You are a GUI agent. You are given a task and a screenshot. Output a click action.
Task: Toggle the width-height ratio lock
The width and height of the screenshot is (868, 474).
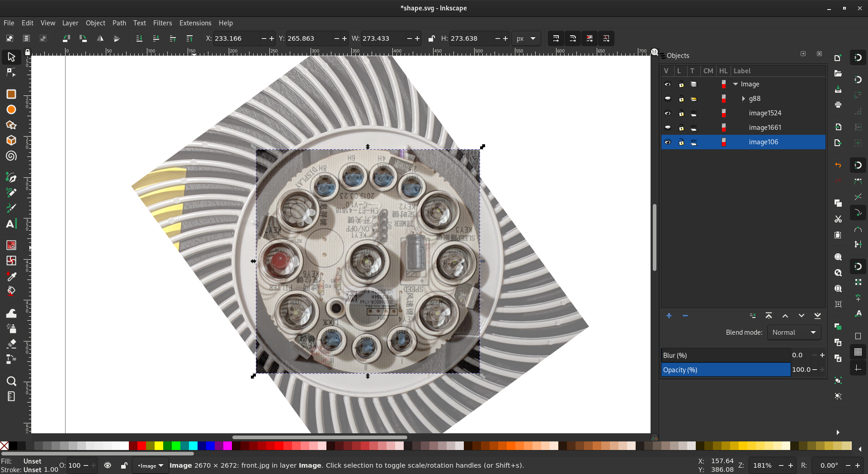431,38
